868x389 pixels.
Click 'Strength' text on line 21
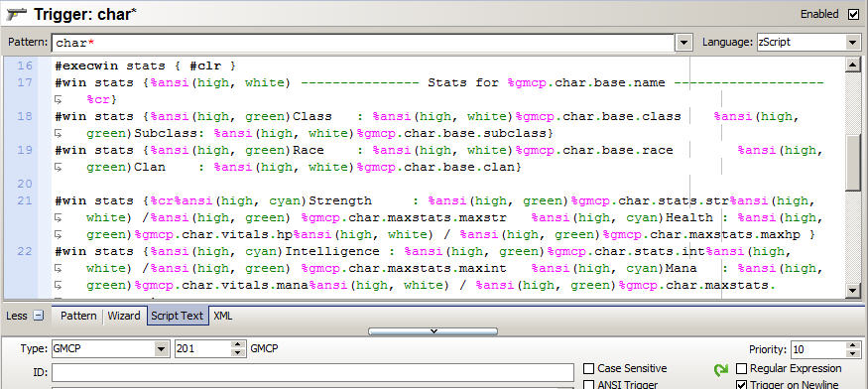[x=340, y=200]
